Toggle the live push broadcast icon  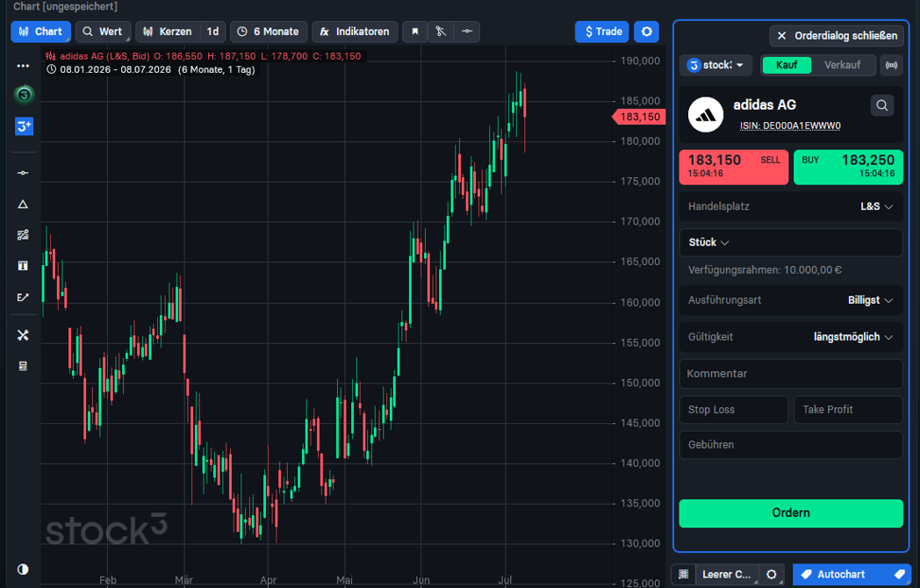[891, 65]
